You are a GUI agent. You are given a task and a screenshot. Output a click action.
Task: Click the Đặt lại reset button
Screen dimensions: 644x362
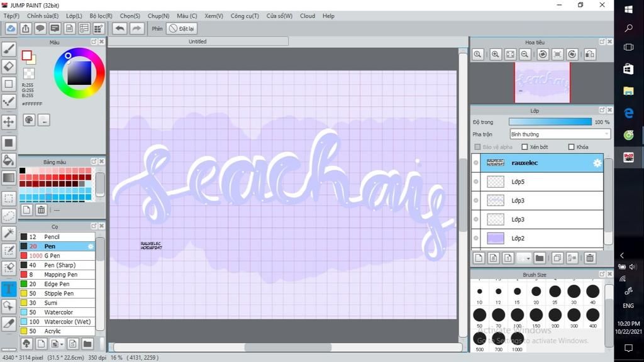pyautogui.click(x=182, y=29)
